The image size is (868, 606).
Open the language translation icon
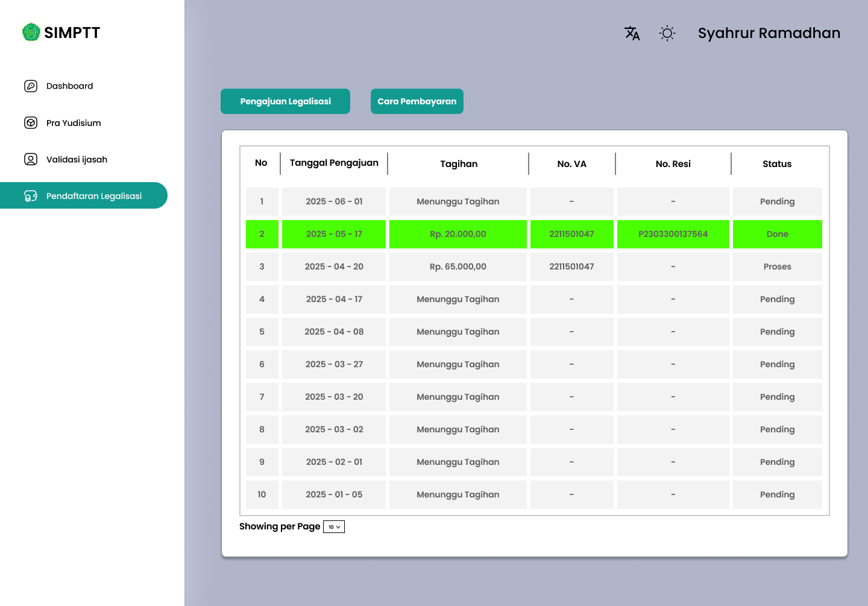pos(632,33)
